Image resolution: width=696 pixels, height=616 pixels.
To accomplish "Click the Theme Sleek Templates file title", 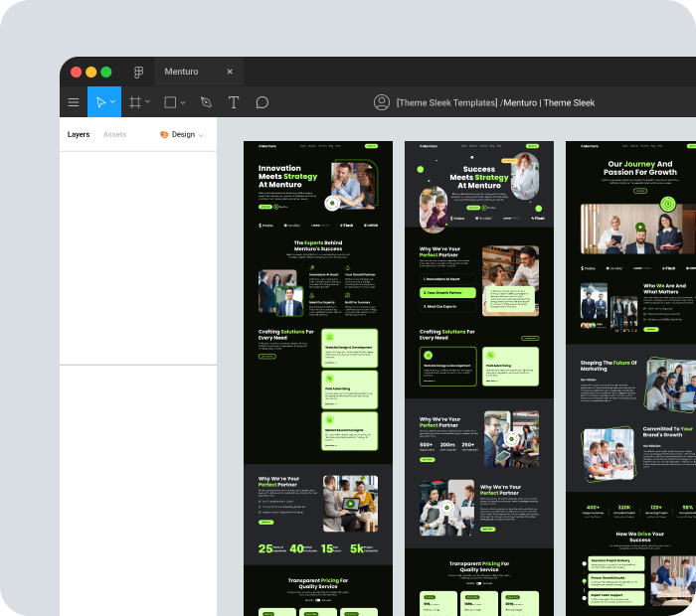I will [x=495, y=103].
